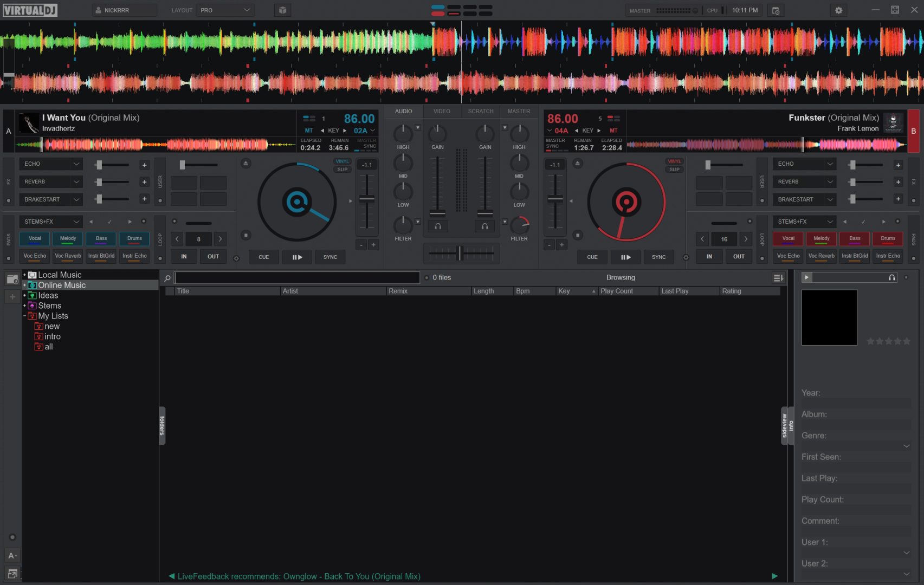Toggle deck B Melody stem pad
This screenshot has height=585, width=924.
click(822, 239)
